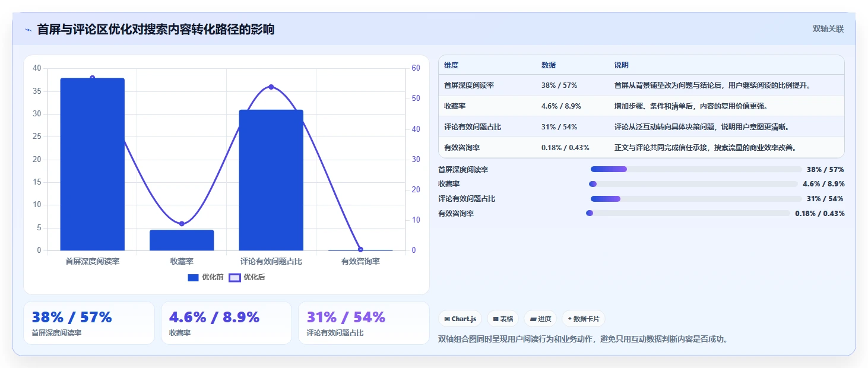Viewport: 868px width, 368px height.
Task: Click the line point above 收藏率 bar
Action: (182, 224)
